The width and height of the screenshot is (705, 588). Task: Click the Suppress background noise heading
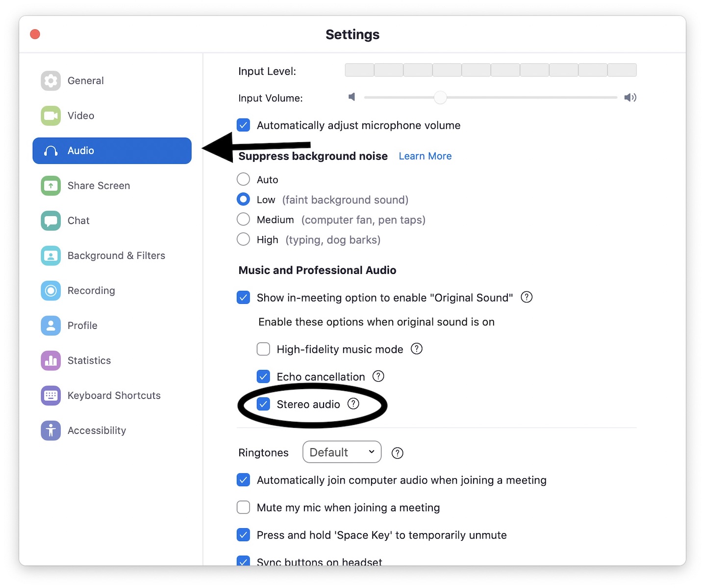(x=313, y=156)
